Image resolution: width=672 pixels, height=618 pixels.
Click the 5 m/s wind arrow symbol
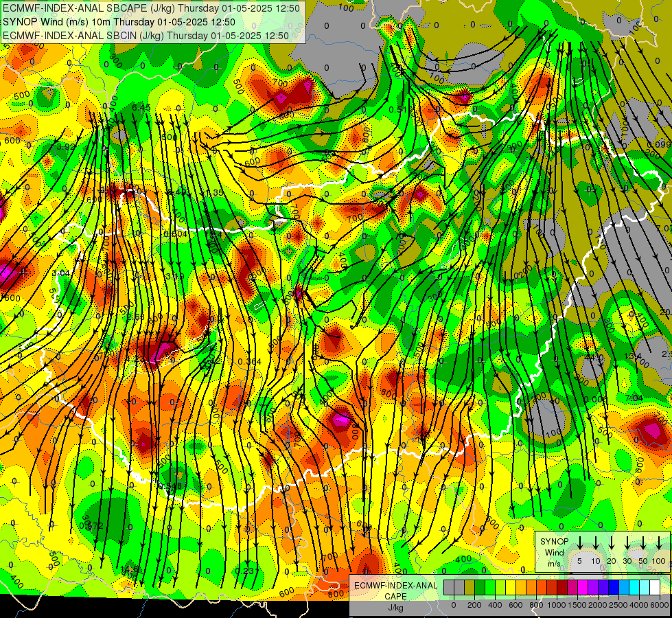pos(580,542)
